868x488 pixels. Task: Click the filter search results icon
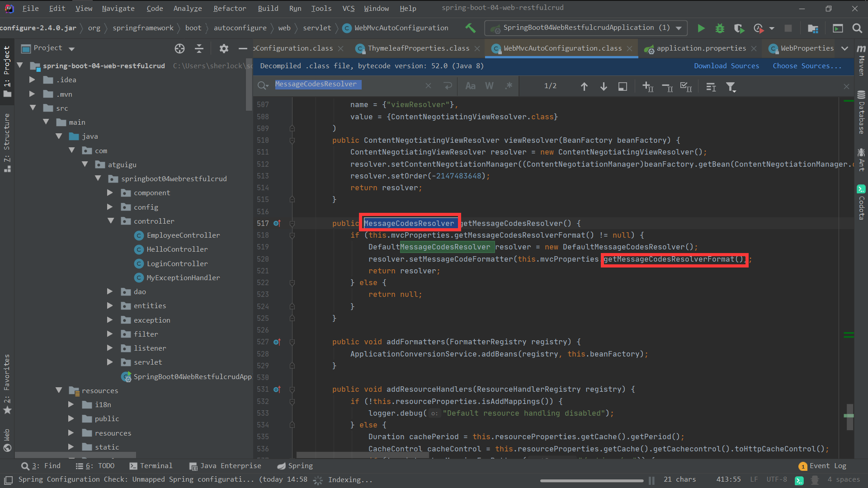click(x=731, y=86)
